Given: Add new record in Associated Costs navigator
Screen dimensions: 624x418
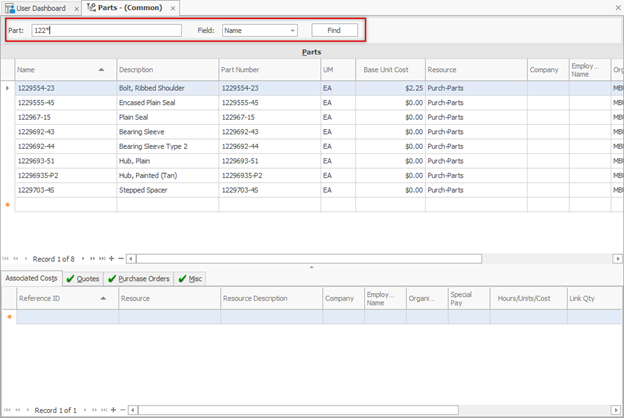Looking at the screenshot, I should pyautogui.click(x=112, y=410).
